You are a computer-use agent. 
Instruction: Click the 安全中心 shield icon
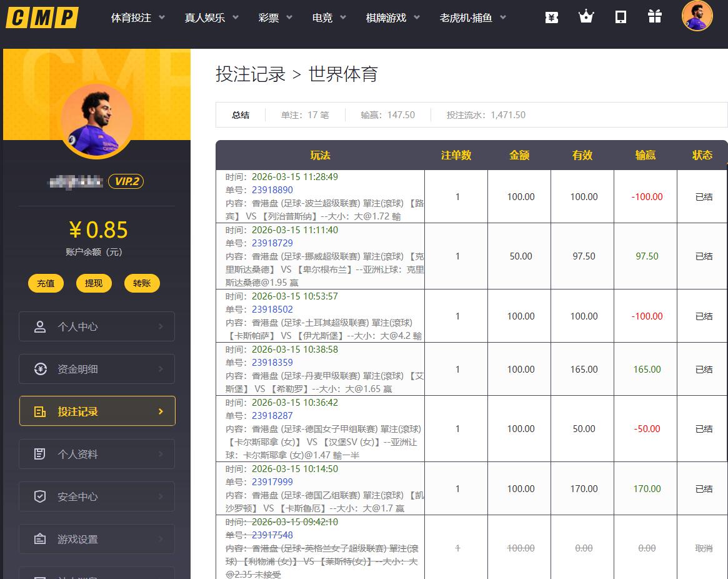[41, 496]
